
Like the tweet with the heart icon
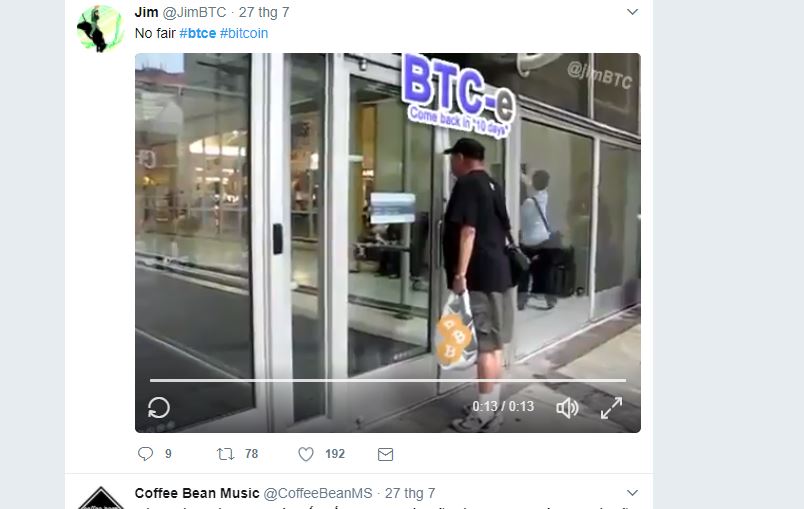point(306,454)
